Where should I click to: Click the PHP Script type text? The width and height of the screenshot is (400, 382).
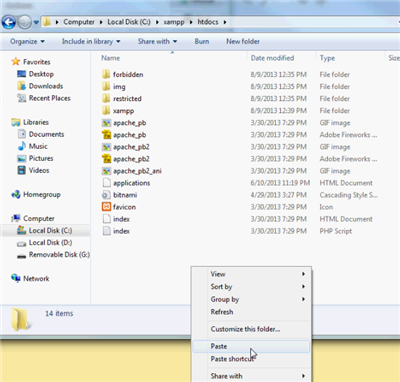(336, 231)
